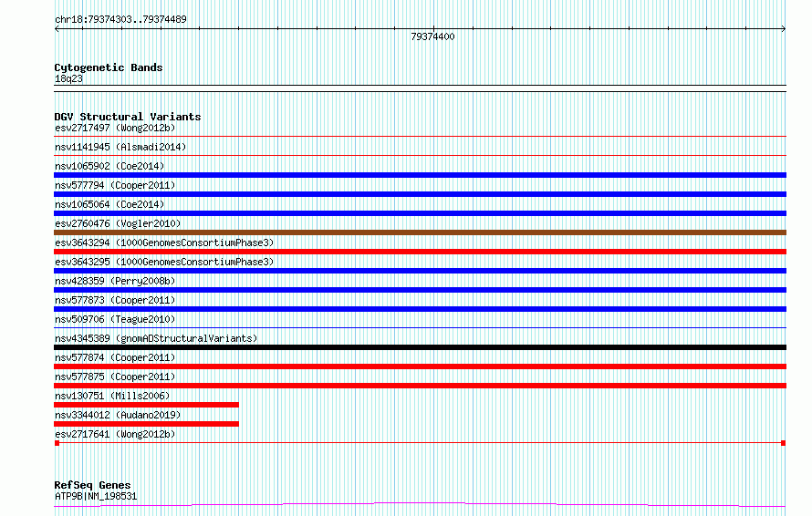812x516 pixels.
Task: Open nsv577794 (Cooper2011) variant details
Action: [x=115, y=185]
